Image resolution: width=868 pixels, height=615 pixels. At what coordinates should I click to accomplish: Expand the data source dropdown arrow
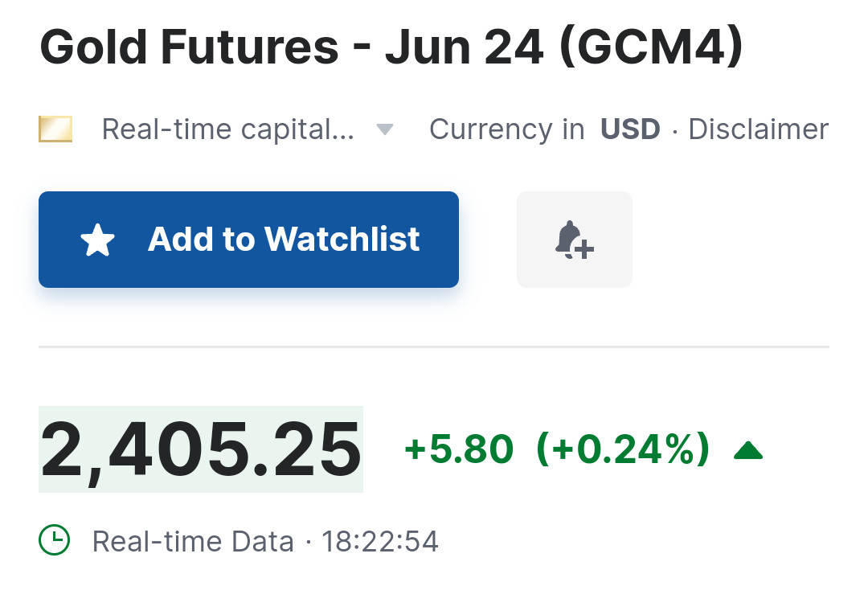pyautogui.click(x=385, y=129)
